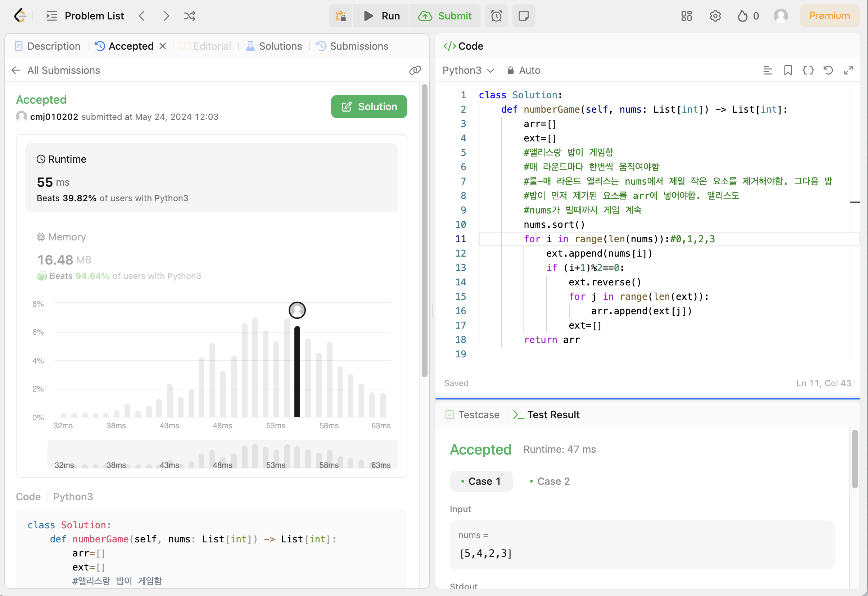868x596 pixels.
Task: Select Case 2 result
Action: tap(550, 481)
